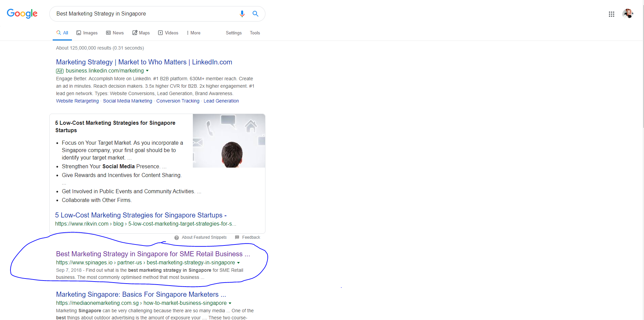The width and height of the screenshot is (644, 320).
Task: Follow the Lead Generation sitelink
Action: 221,101
